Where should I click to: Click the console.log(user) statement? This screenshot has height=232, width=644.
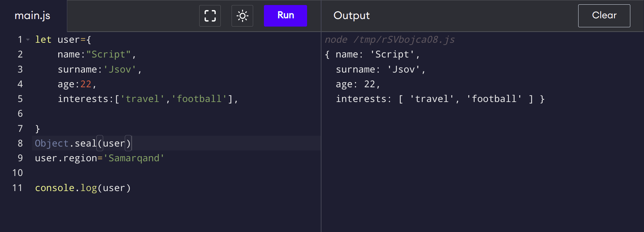(83, 188)
